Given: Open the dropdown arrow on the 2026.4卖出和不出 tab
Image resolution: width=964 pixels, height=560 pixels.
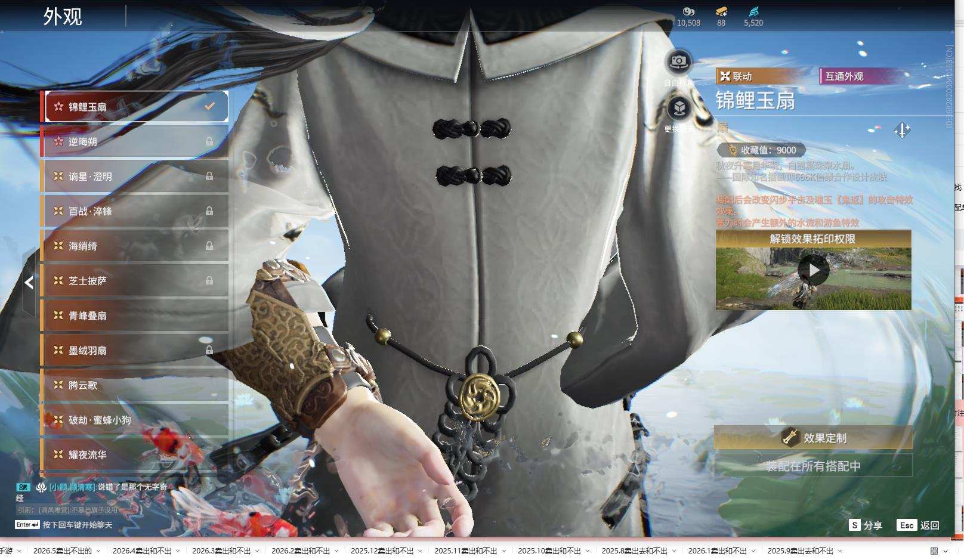Looking at the screenshot, I should pyautogui.click(x=178, y=551).
